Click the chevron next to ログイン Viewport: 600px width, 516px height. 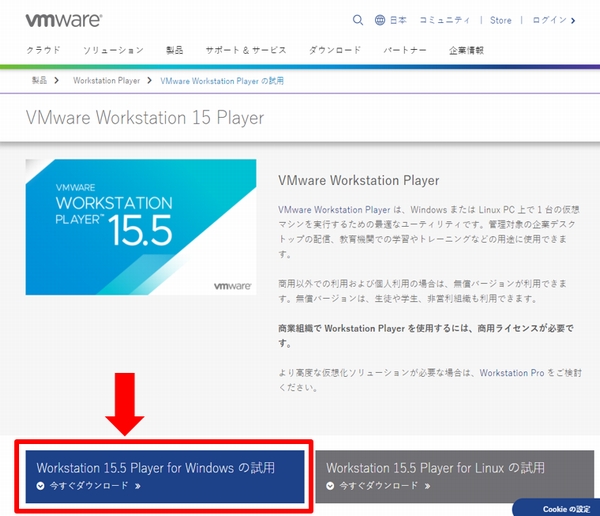pyautogui.click(x=573, y=21)
